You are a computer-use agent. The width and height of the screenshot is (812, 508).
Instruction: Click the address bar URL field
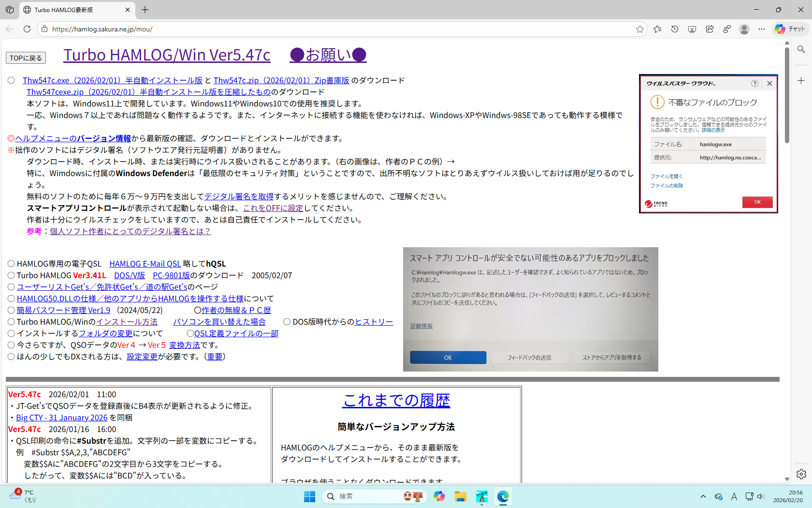coord(338,29)
